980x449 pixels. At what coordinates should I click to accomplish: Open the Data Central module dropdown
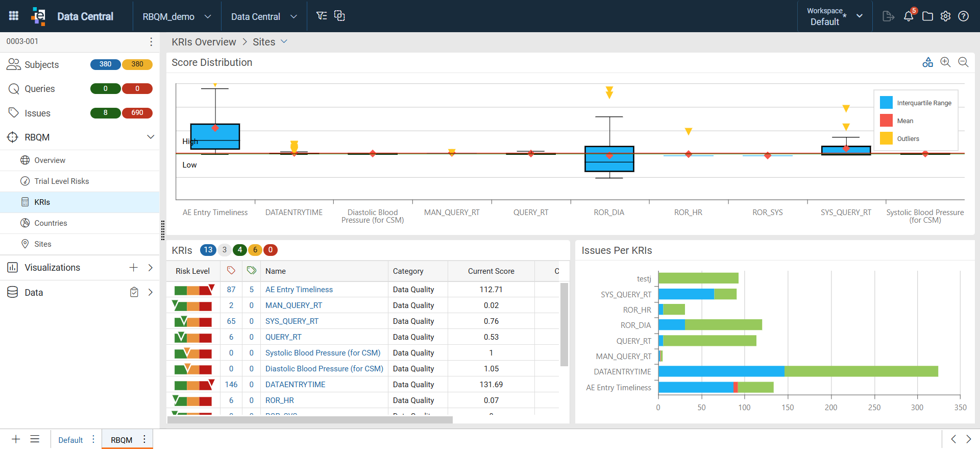click(x=264, y=16)
